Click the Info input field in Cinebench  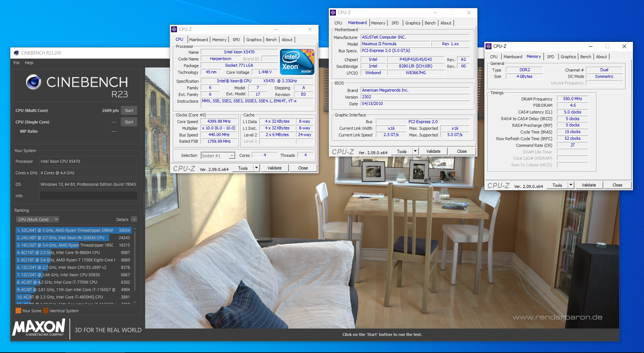[x=88, y=195]
